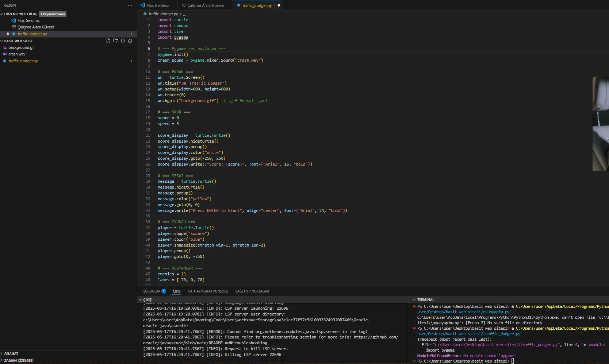Collapse all folders in explorer
The image size is (609, 364).
tap(130, 41)
